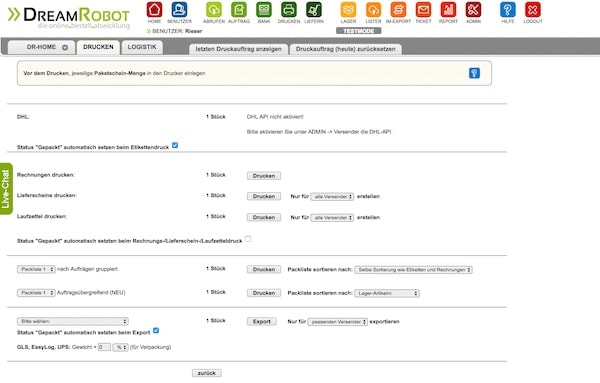This screenshot has width=600, height=383.
Task: Open the Lager-Artikelnr. sort dropdown
Action: [x=387, y=293]
